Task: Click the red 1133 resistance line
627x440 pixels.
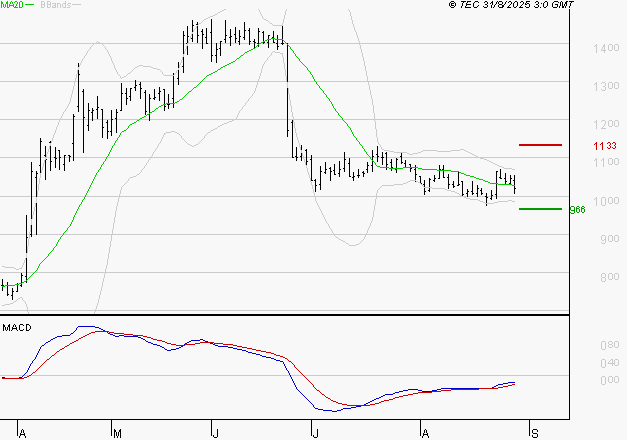Action: click(x=540, y=145)
